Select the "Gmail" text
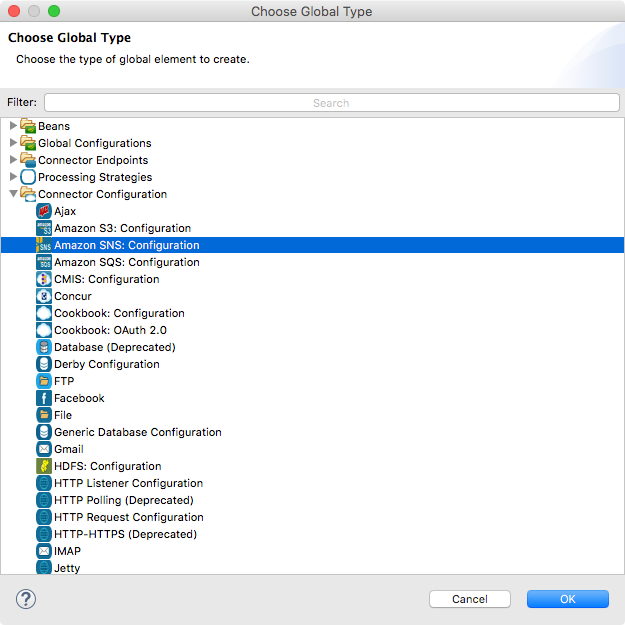The height and width of the screenshot is (625, 625). [69, 449]
